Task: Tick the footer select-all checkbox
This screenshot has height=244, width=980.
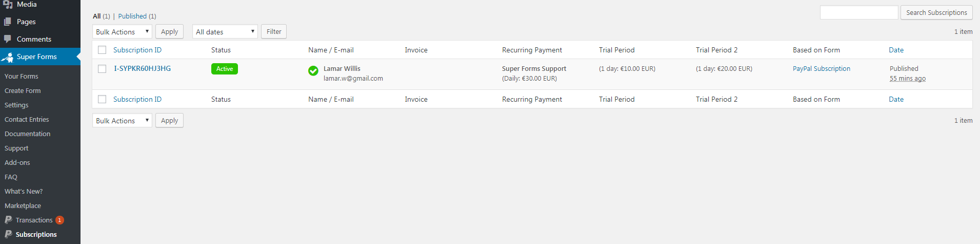Action: pyautogui.click(x=102, y=99)
